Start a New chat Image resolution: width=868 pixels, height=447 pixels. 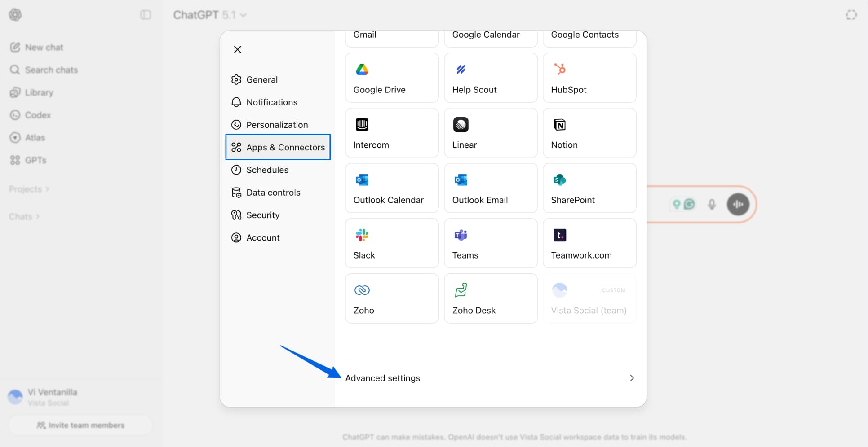pos(44,47)
